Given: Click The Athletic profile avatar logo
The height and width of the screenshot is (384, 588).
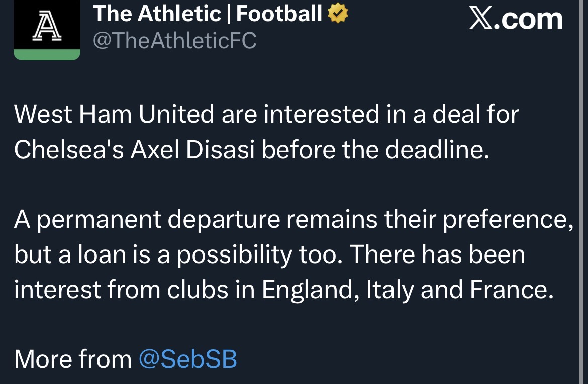Looking at the screenshot, I should tap(47, 26).
